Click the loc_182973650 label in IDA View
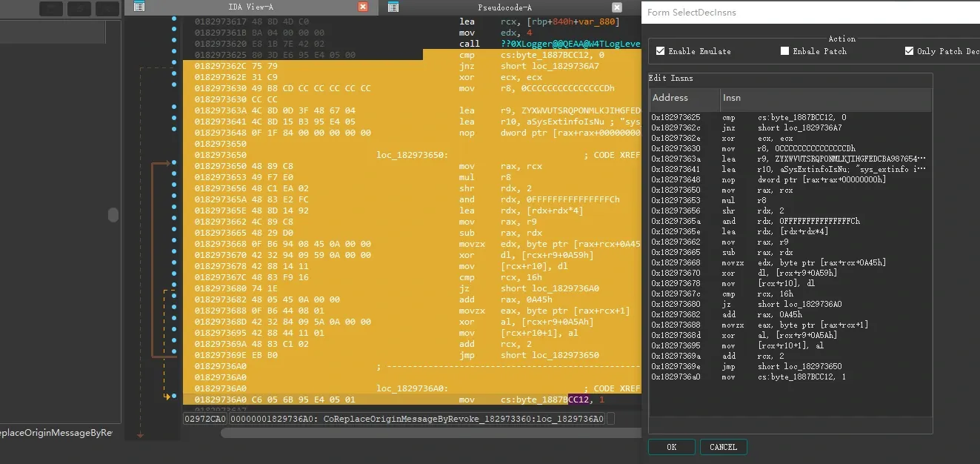The width and height of the screenshot is (980, 464). 413,156
